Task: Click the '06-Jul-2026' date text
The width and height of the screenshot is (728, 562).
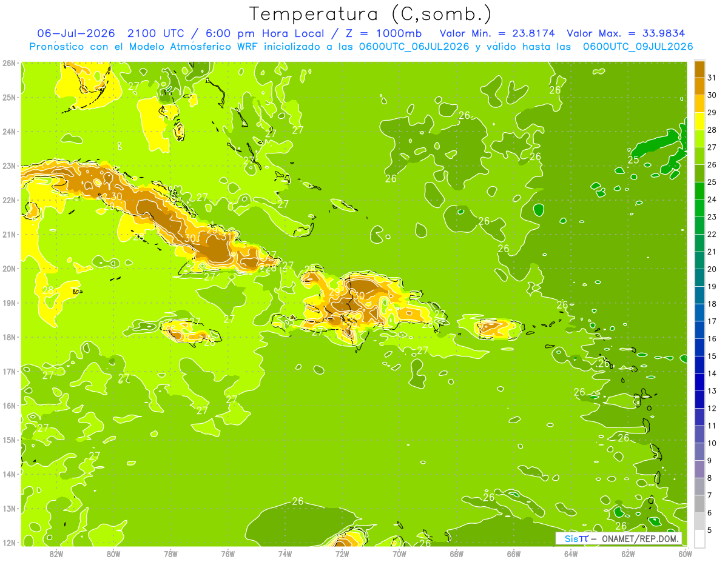Action: click(77, 33)
